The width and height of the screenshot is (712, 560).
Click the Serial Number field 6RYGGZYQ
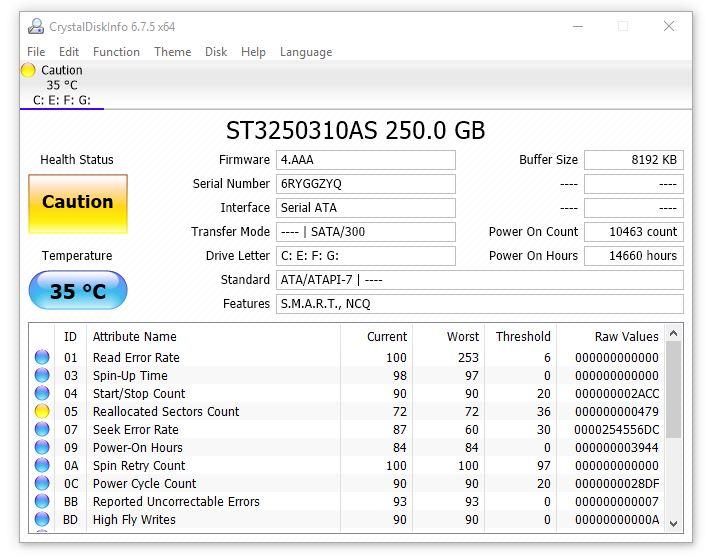click(x=366, y=184)
